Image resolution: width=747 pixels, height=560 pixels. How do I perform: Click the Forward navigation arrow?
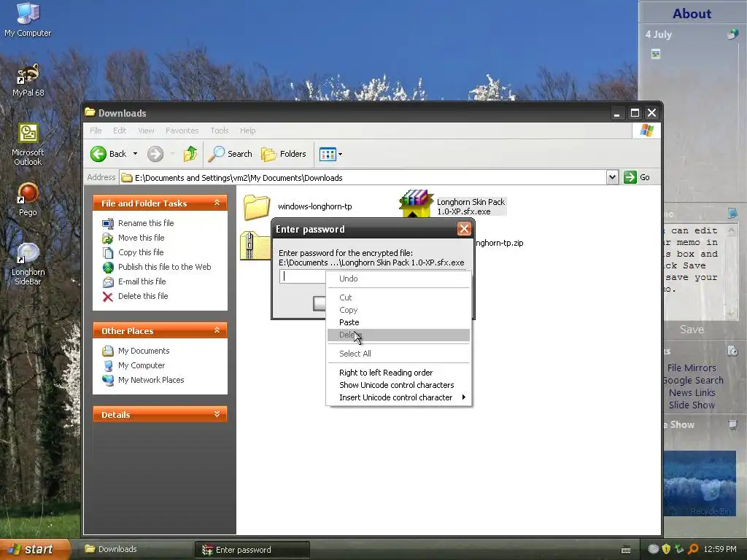(x=155, y=154)
